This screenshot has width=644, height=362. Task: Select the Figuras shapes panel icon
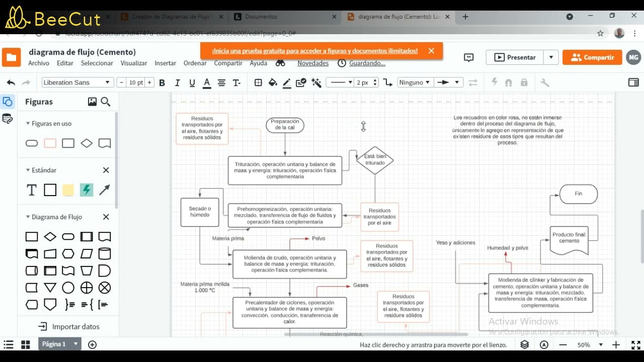tap(8, 102)
